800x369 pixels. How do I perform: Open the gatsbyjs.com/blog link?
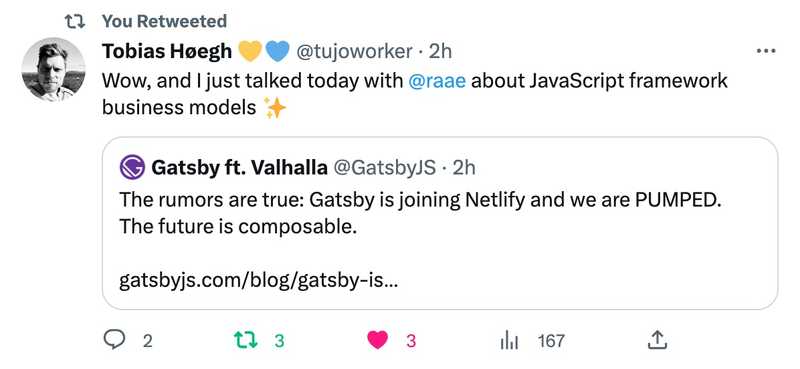coord(258,280)
